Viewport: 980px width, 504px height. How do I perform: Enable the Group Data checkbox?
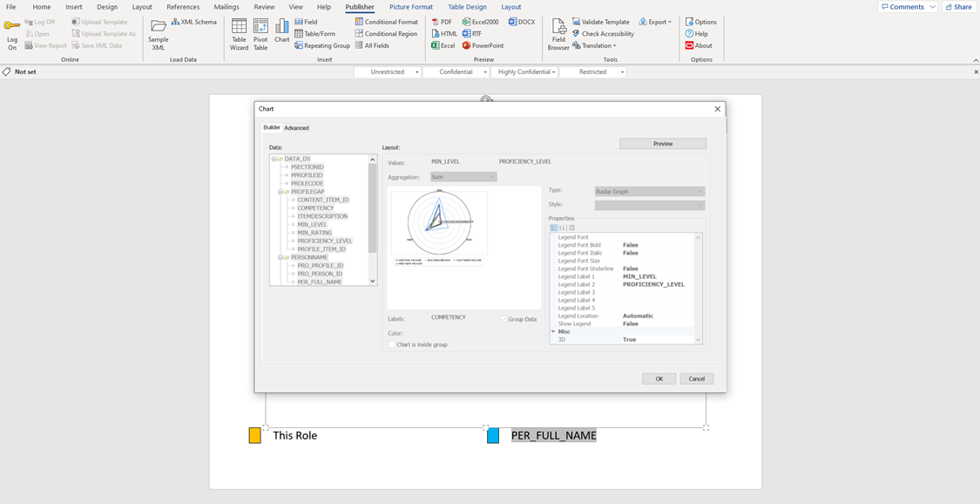point(503,317)
